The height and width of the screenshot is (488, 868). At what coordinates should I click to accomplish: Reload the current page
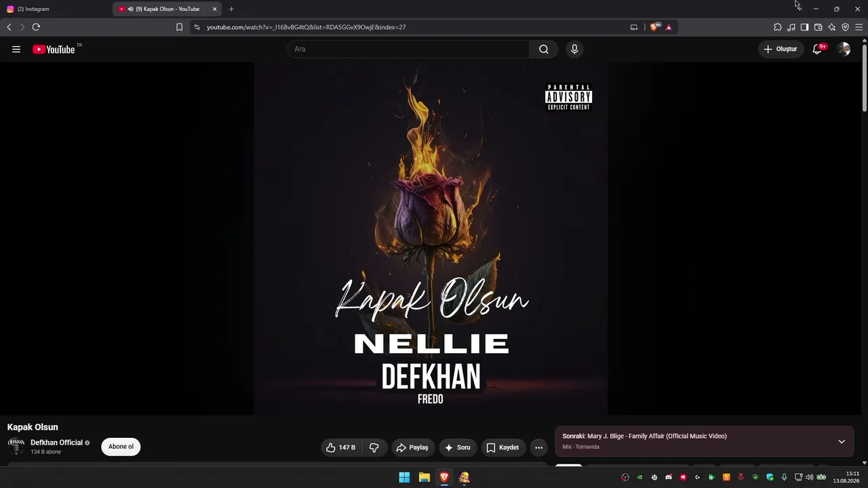click(36, 27)
